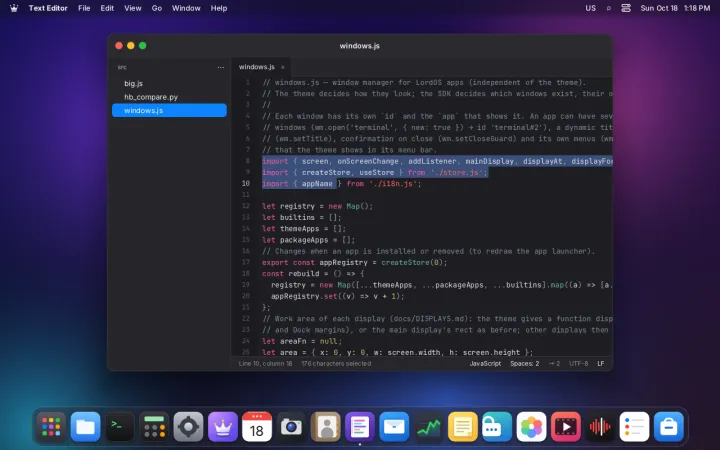Open big.js in the sidebar
This screenshot has height=450, width=720.
[x=169, y=84]
